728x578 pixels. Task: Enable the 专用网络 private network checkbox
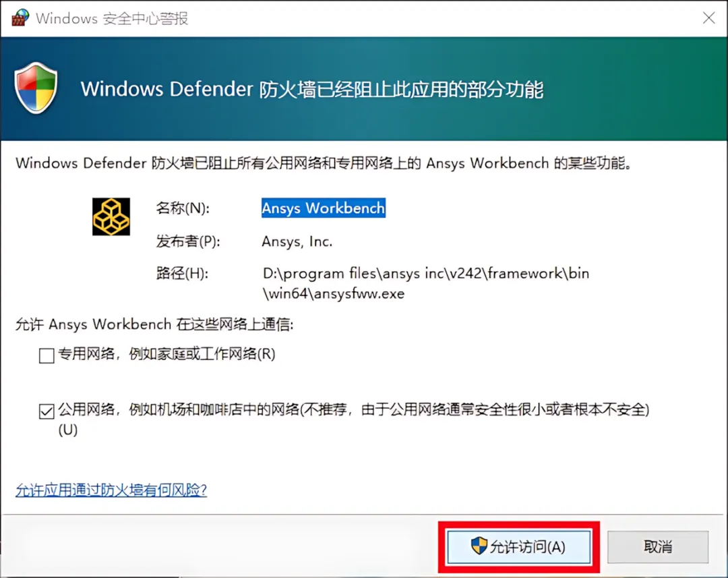pos(47,355)
